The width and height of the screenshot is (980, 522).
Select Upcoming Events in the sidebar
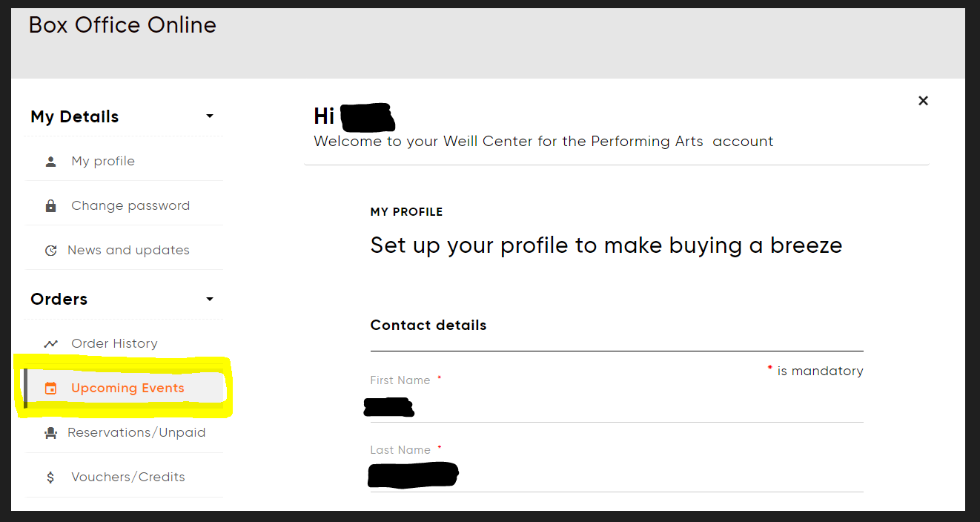pyautogui.click(x=124, y=389)
